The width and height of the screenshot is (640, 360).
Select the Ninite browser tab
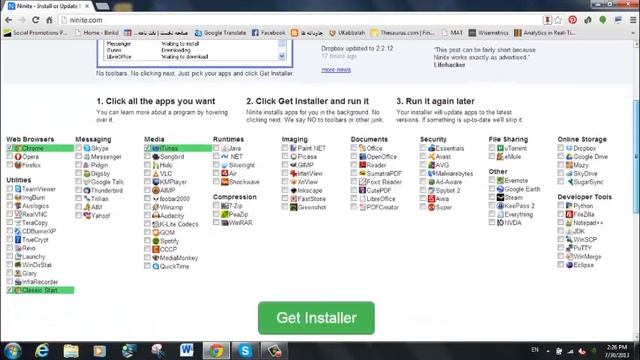point(48,6)
